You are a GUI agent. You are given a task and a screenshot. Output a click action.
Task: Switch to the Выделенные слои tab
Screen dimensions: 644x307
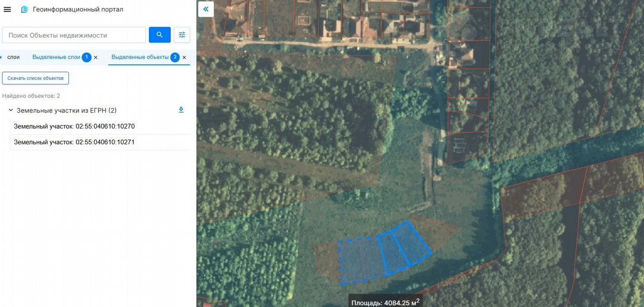point(56,57)
